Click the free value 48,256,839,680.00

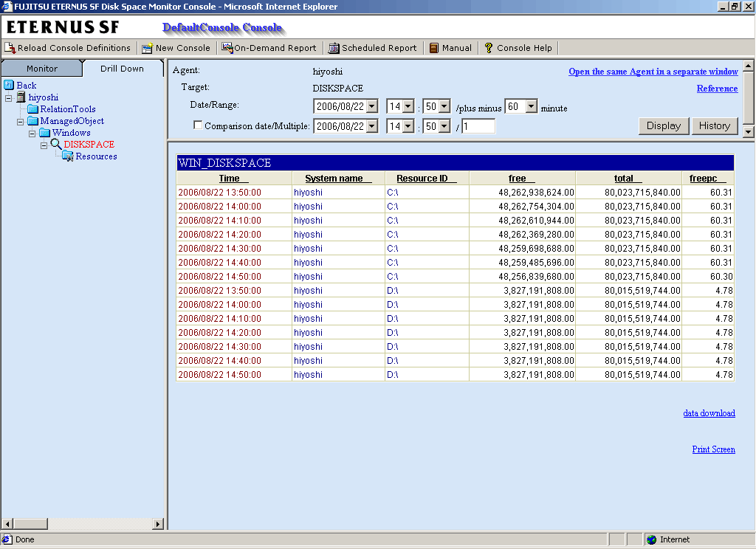(x=536, y=276)
